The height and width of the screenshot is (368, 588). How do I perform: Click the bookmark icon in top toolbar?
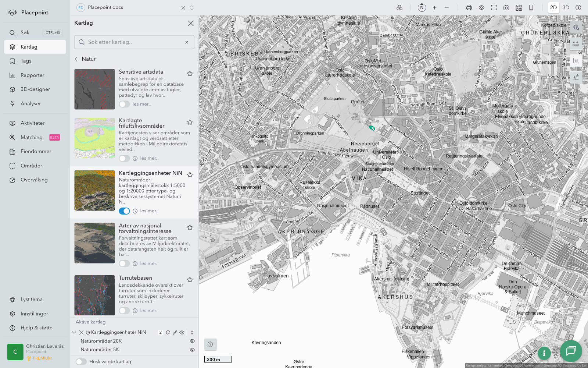pyautogui.click(x=531, y=8)
